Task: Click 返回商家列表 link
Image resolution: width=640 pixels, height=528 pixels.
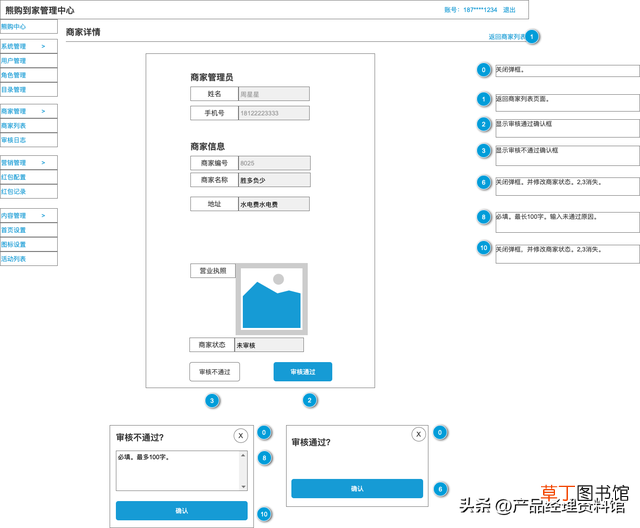Action: pyautogui.click(x=507, y=37)
